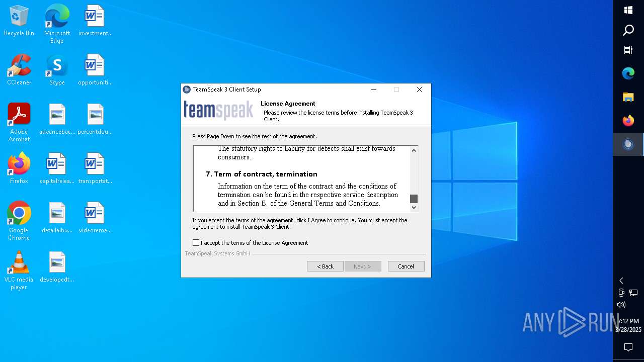The height and width of the screenshot is (362, 644).
Task: Close the TeamSpeak 3 Client Setup window
Action: (x=420, y=89)
